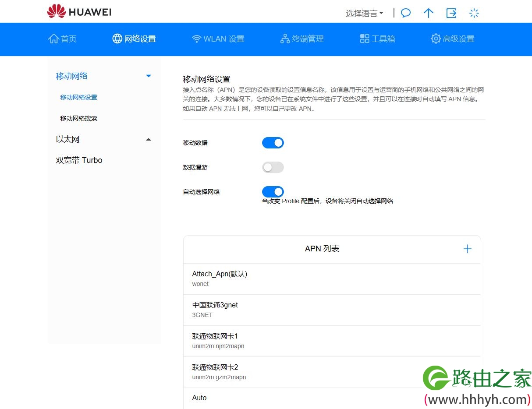Screen dimensions: 532x409
Task: Select the Attach_Apn(默认) APN entry
Action: pyautogui.click(x=332, y=279)
